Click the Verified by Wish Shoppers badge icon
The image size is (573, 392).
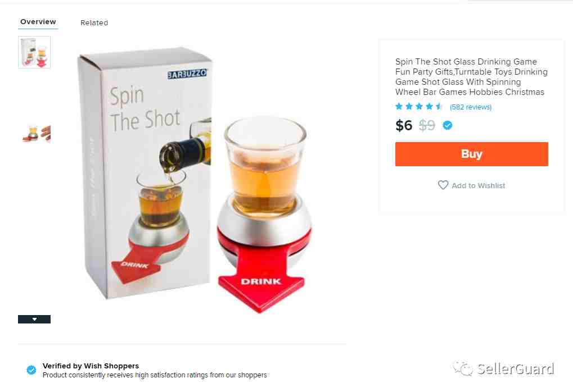[31, 370]
